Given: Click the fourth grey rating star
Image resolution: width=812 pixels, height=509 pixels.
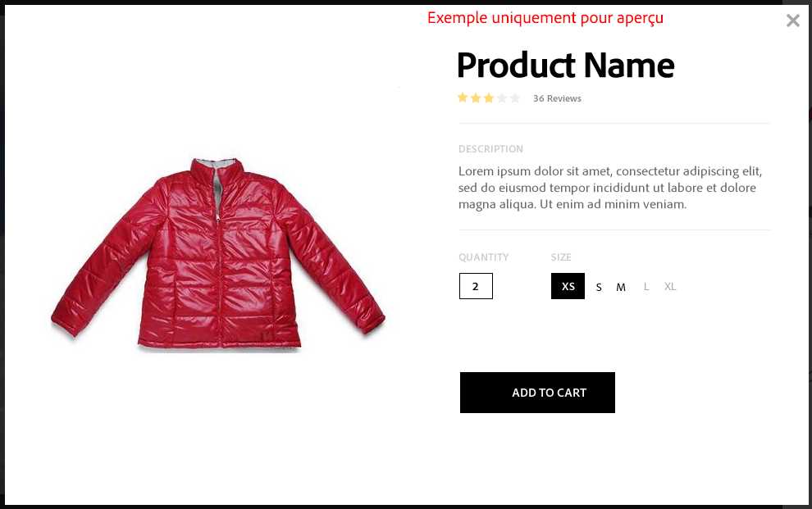Looking at the screenshot, I should coord(502,98).
